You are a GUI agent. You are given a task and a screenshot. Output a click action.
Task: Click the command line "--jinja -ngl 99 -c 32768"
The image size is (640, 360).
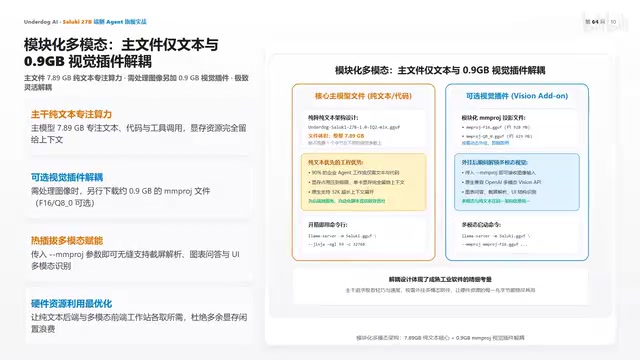[336, 244]
